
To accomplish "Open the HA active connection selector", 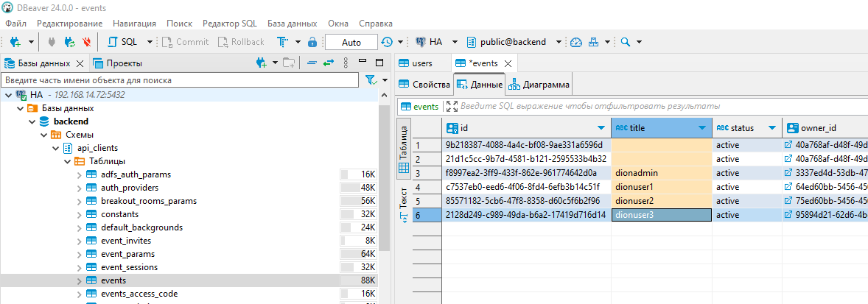I will pyautogui.click(x=436, y=41).
